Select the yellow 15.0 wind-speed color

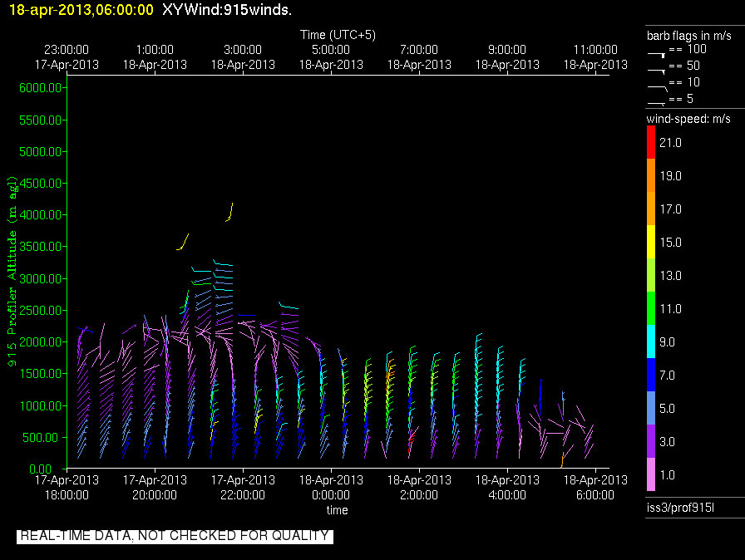click(x=651, y=243)
